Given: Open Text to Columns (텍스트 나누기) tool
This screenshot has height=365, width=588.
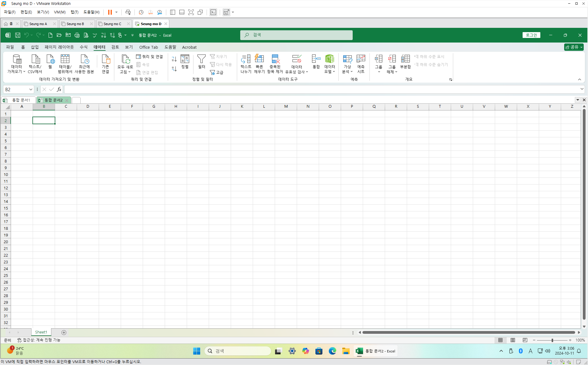Looking at the screenshot, I should tap(246, 63).
